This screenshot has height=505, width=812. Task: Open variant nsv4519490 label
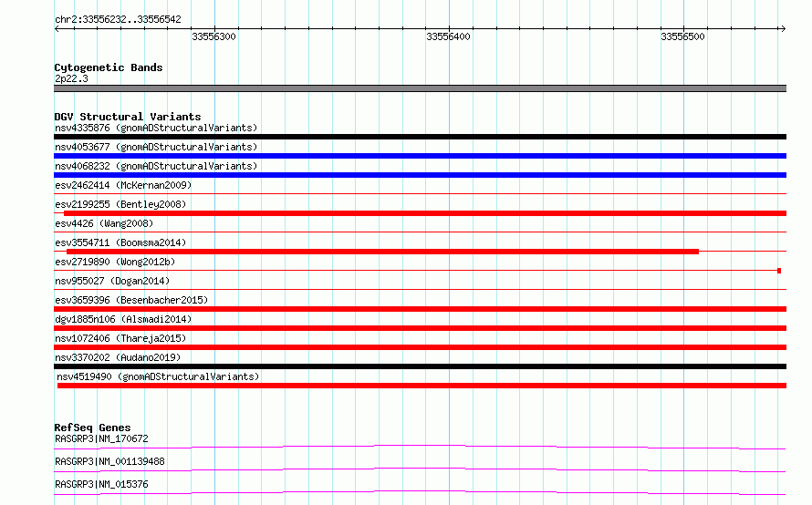click(x=158, y=376)
